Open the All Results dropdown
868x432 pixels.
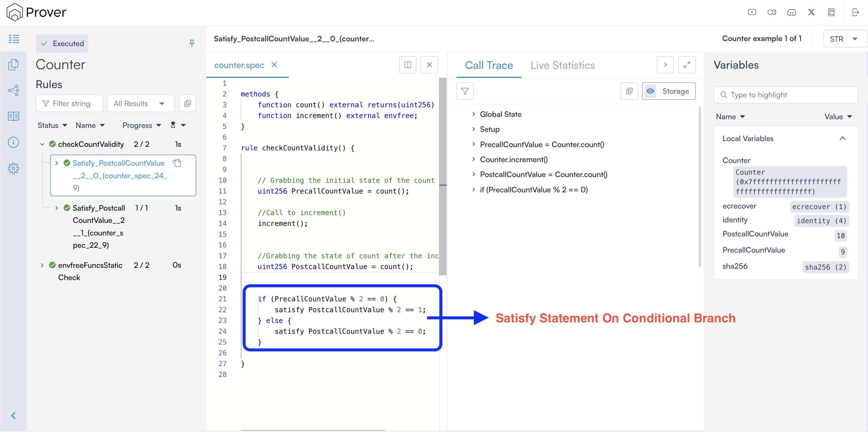coord(140,103)
